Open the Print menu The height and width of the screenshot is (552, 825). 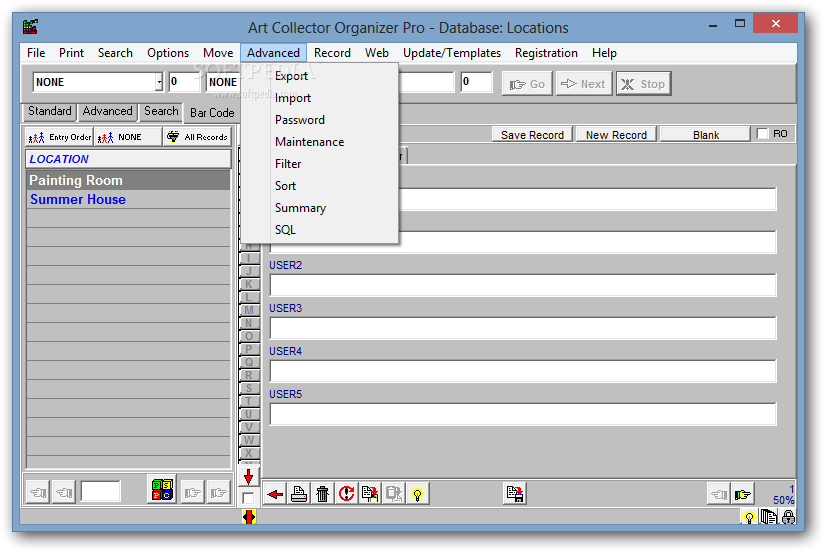pyautogui.click(x=71, y=53)
